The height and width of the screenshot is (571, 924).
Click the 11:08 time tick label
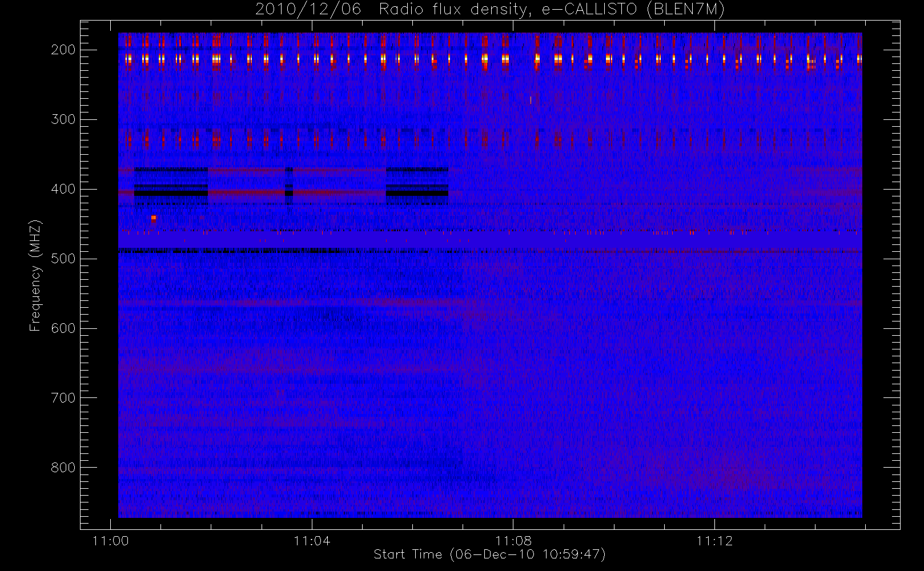[x=513, y=541]
